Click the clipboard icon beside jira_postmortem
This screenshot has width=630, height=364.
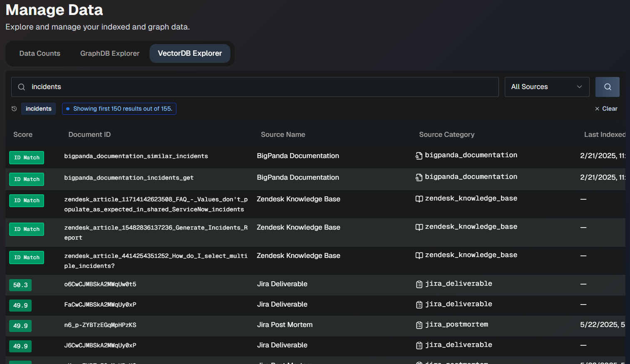419,325
